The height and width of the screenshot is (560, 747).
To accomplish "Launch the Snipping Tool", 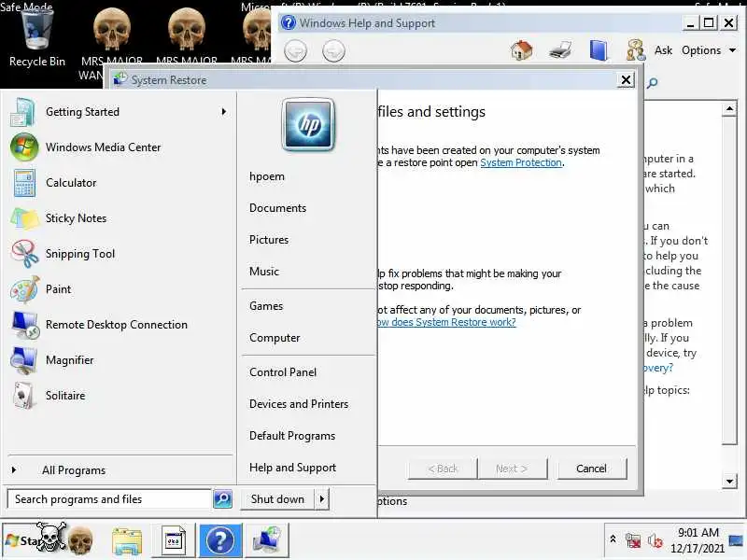I will pos(120,254).
